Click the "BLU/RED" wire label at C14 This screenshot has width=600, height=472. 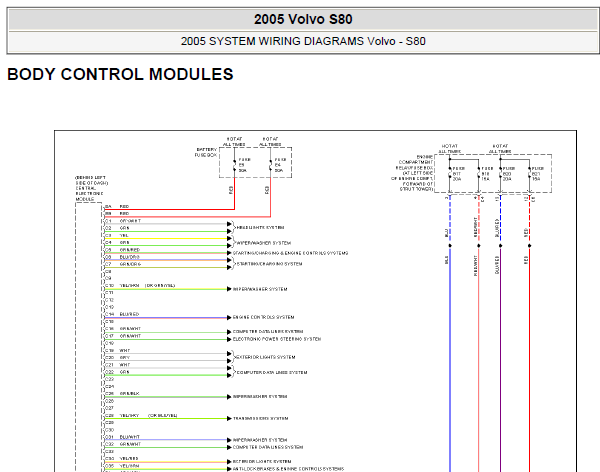click(129, 314)
